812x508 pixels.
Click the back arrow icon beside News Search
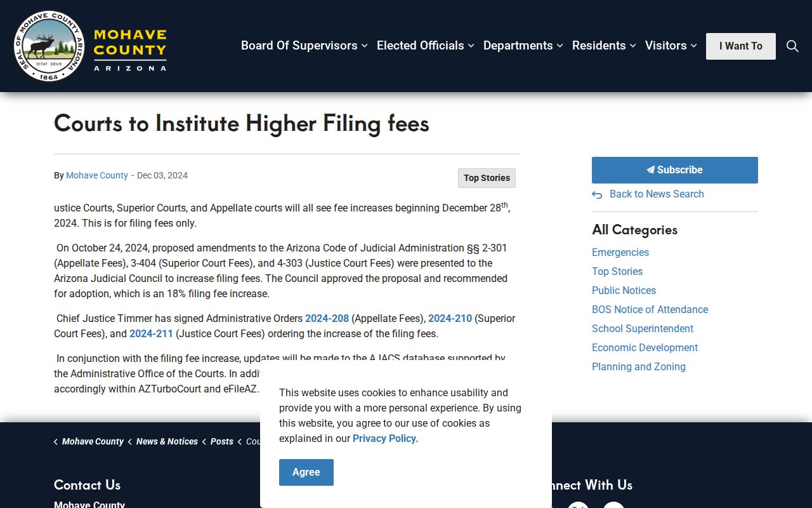(x=597, y=195)
